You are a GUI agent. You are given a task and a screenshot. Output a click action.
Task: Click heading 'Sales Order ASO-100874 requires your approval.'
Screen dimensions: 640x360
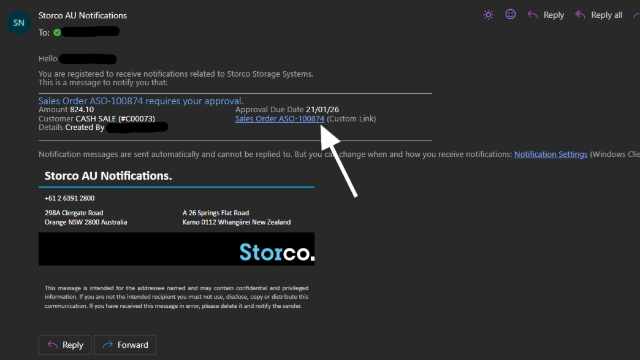coord(141,101)
